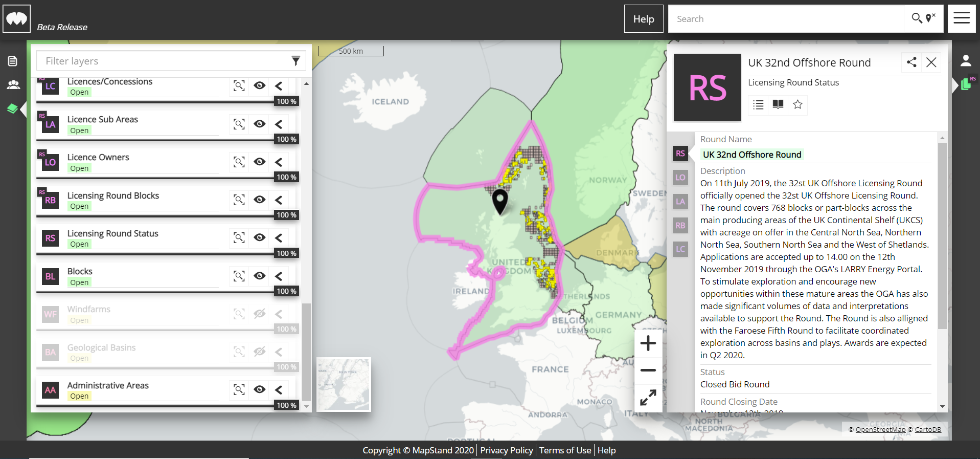Show the Geological Basins layer
This screenshot has width=980, height=459.
(260, 352)
